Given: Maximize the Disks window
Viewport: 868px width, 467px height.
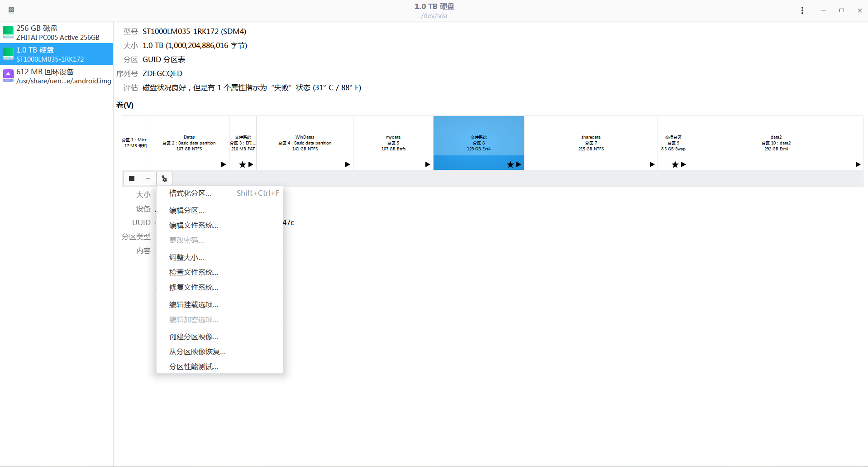Looking at the screenshot, I should 842,10.
